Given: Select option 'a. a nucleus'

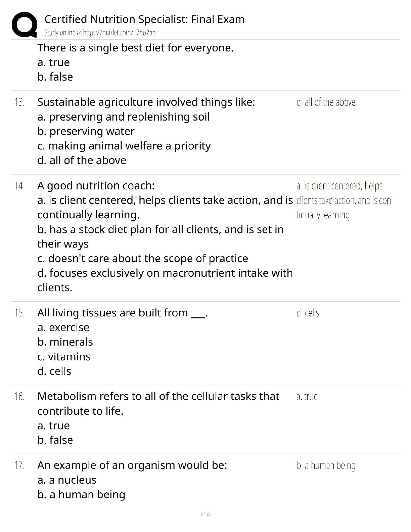Looking at the screenshot, I should pos(67,480).
